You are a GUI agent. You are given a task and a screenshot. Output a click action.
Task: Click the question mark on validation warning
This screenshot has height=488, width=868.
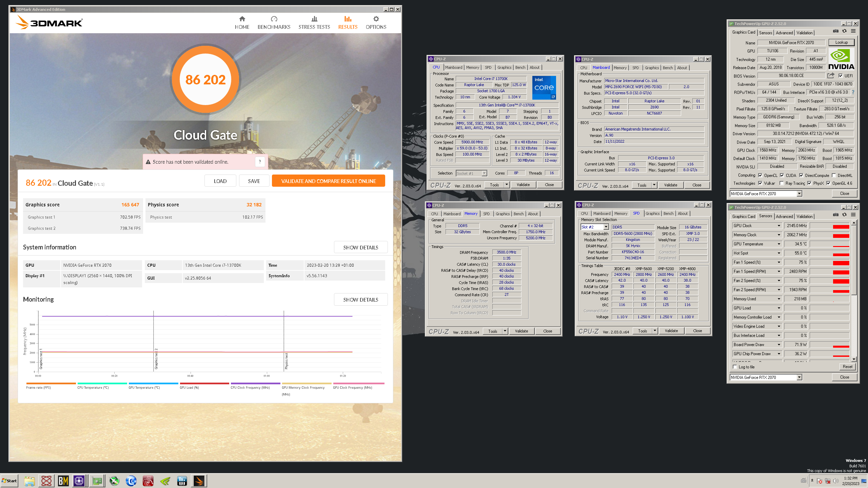tap(260, 162)
